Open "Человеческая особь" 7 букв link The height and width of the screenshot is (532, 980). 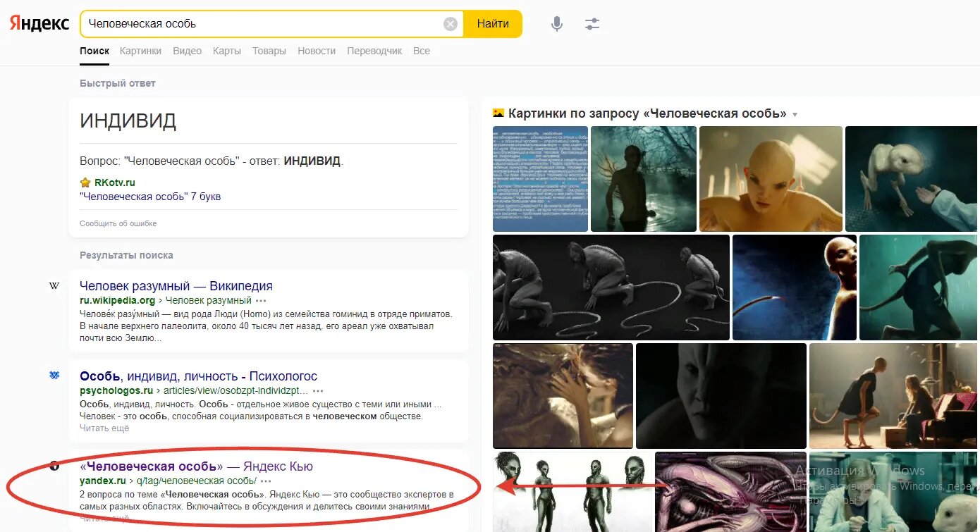click(150, 197)
